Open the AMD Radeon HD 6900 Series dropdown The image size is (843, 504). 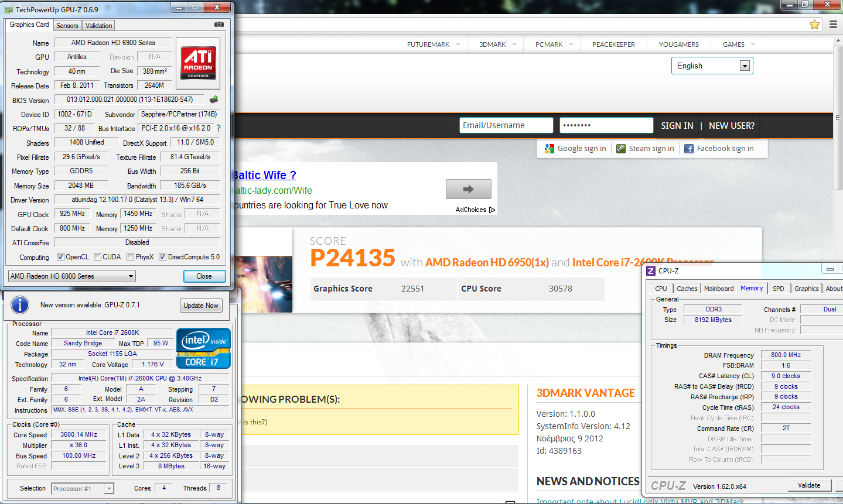(72, 276)
